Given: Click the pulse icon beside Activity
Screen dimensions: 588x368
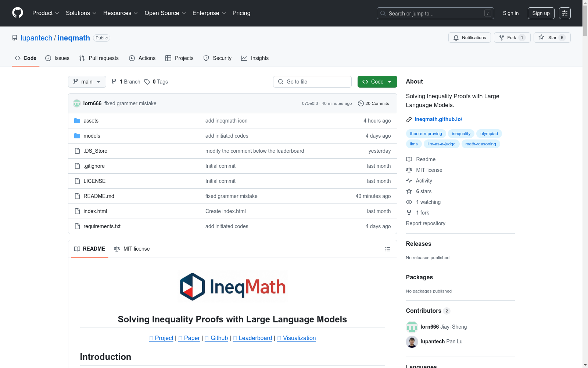Looking at the screenshot, I should click(409, 181).
